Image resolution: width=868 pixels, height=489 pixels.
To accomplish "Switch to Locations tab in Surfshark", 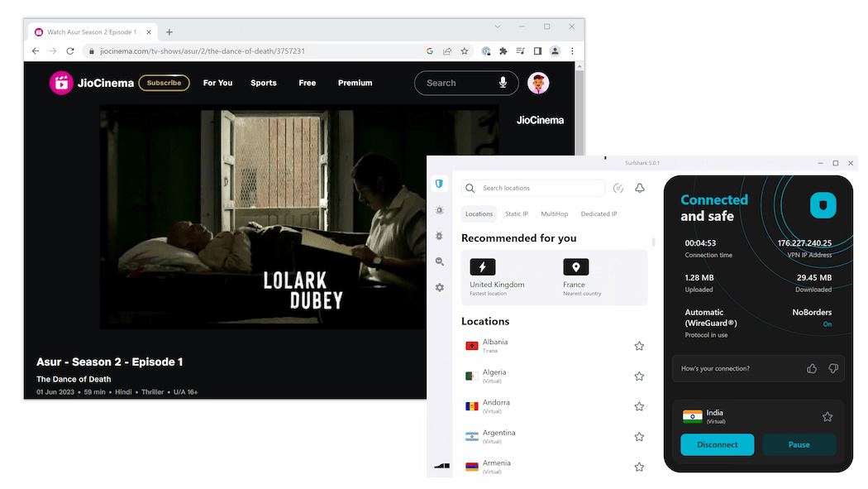I will coord(479,213).
